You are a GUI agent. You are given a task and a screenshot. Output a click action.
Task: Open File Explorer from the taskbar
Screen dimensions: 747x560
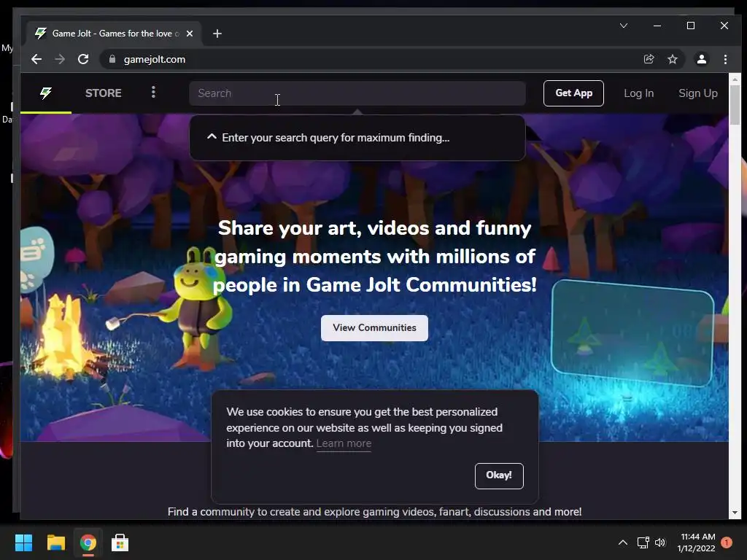pyautogui.click(x=55, y=542)
